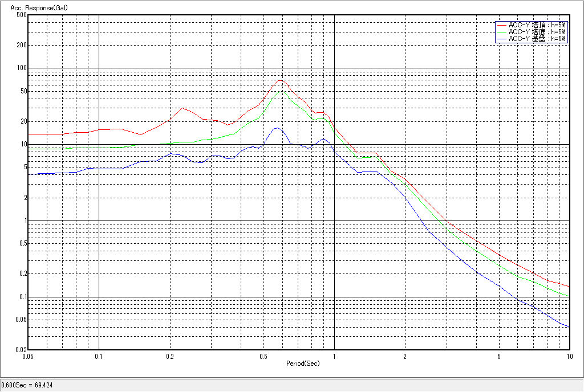Viewport: 584px width, 392px height.
Task: Click the 500 label on vertical axis
Action: [22, 15]
